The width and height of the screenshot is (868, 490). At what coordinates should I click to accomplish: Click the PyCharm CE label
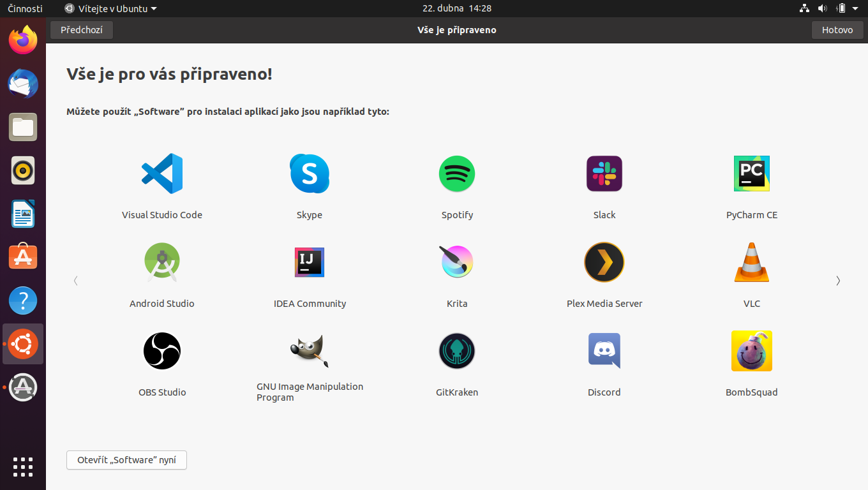752,215
